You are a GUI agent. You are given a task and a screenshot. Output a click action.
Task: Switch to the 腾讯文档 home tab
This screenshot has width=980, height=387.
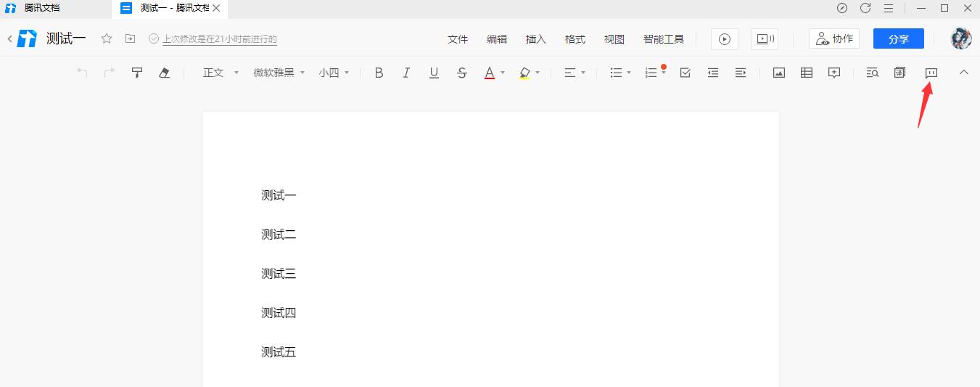[x=42, y=8]
